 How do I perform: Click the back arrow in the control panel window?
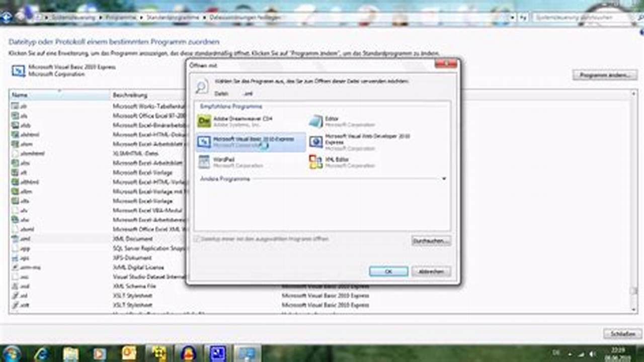(7, 17)
